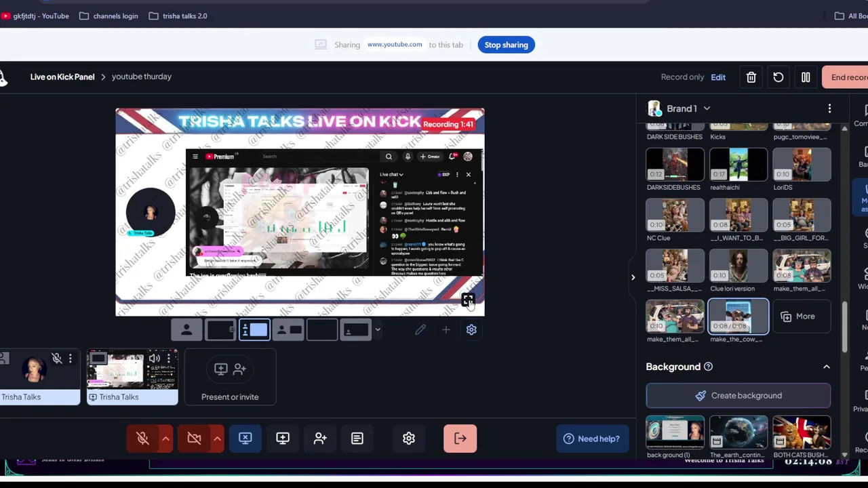Image resolution: width=868 pixels, height=488 pixels.
Task: Open the gkfjtdtj - YouTube bookmark
Action: coord(35,16)
